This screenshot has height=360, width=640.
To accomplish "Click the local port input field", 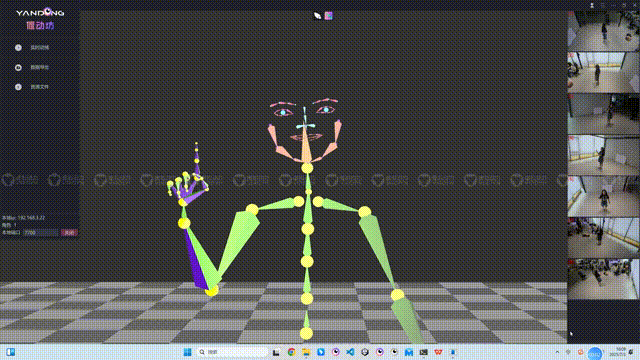I will [41, 233].
